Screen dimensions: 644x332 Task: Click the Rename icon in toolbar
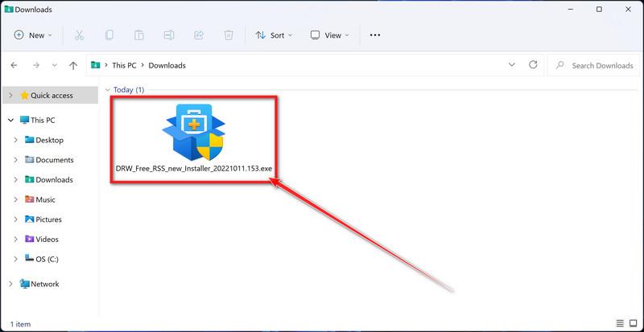pyautogui.click(x=169, y=35)
